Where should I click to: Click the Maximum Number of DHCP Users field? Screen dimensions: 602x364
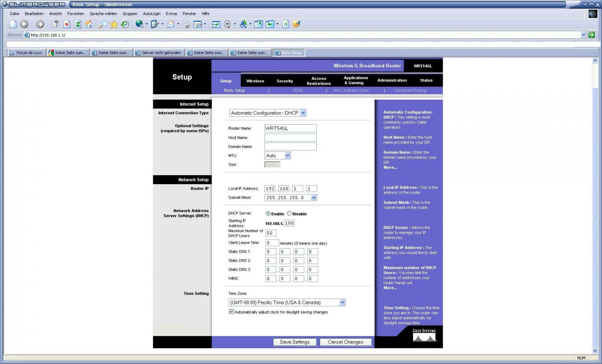[x=271, y=233]
